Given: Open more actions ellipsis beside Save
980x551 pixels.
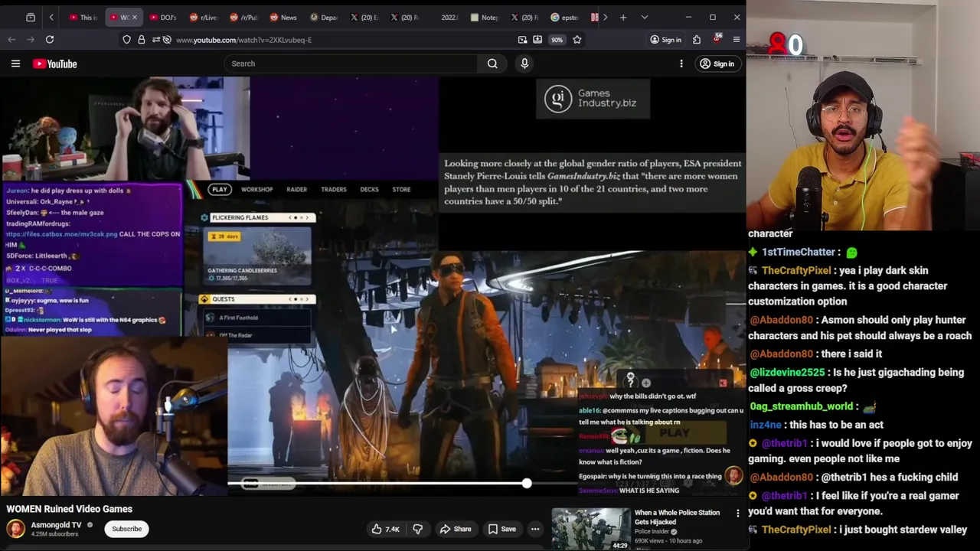Looking at the screenshot, I should point(535,529).
